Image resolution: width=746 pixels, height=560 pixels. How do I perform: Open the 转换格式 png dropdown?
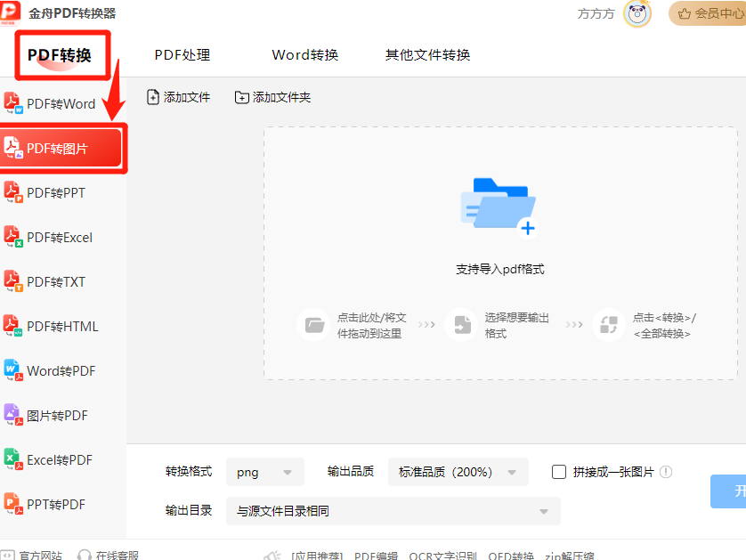point(265,472)
